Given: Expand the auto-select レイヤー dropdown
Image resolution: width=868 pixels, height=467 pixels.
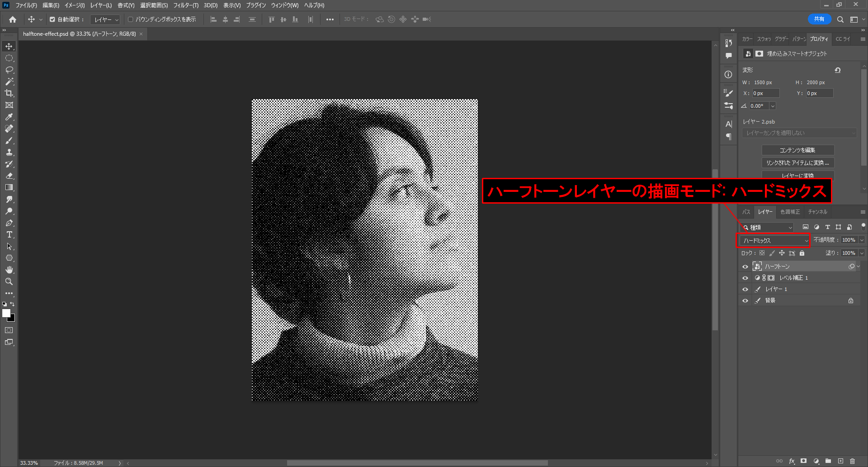Looking at the screenshot, I should tap(105, 19).
